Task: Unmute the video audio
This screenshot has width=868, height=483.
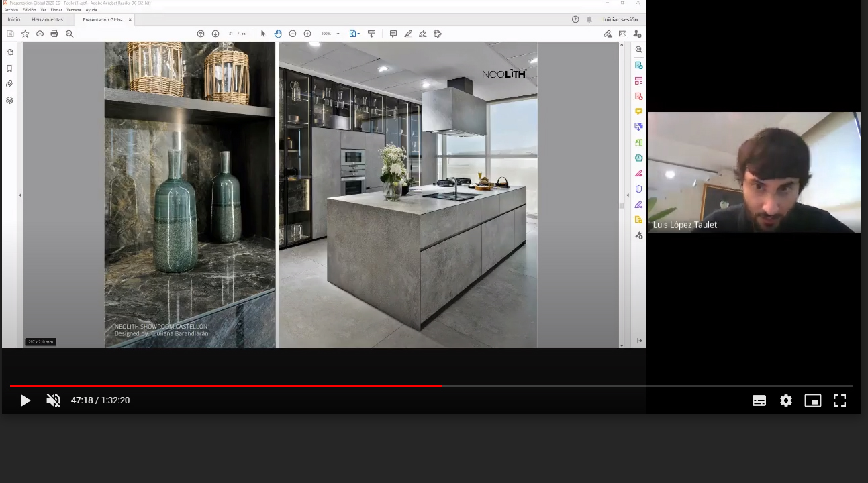Action: click(x=53, y=400)
